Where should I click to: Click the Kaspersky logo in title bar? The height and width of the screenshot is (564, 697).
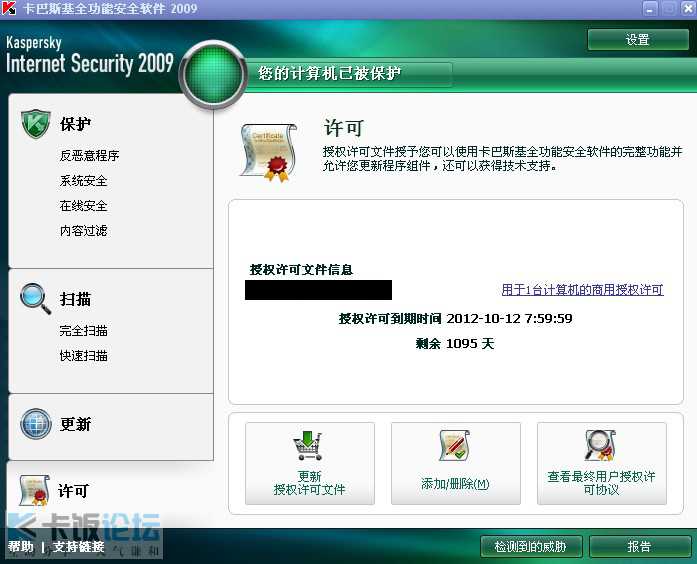(8, 8)
